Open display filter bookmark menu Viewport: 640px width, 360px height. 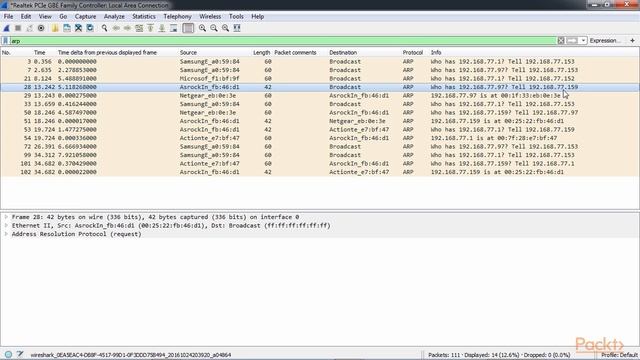[x=5, y=41]
